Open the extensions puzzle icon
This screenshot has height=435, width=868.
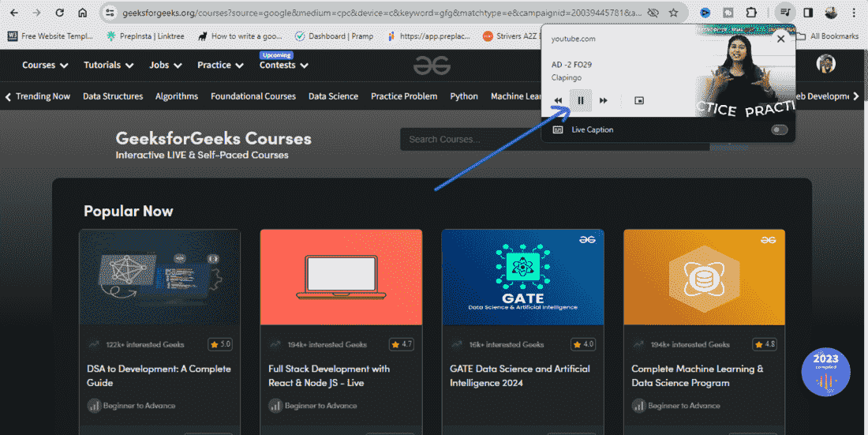pyautogui.click(x=750, y=13)
